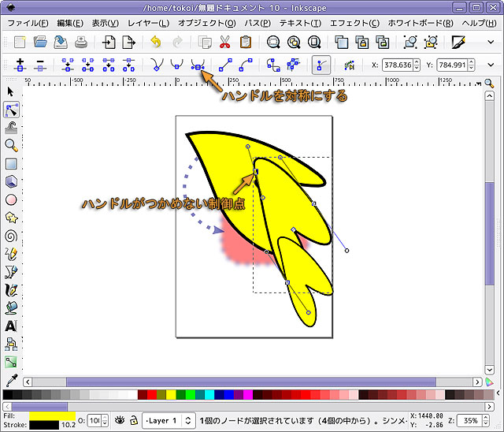Toggle the layer lock icon
Image resolution: width=504 pixels, height=432 pixels.
[134, 421]
